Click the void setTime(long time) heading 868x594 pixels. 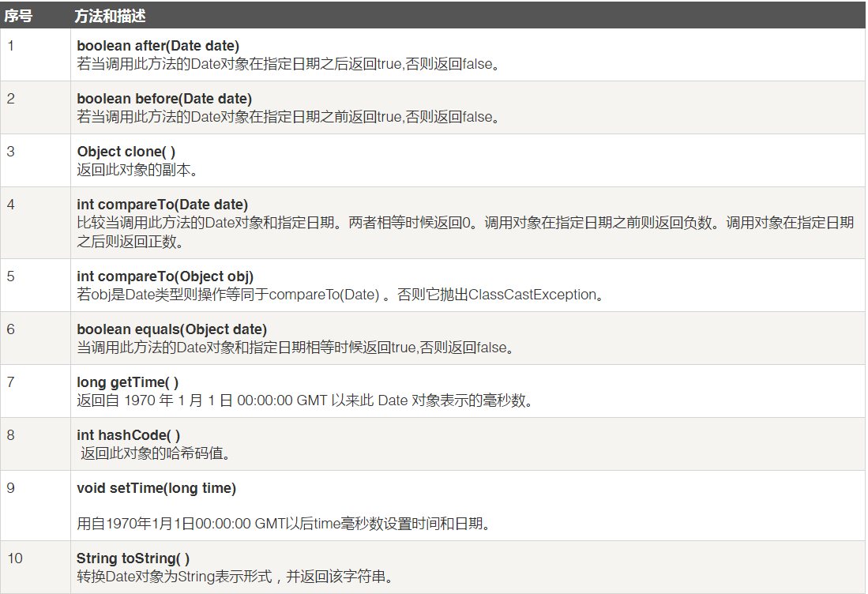point(156,488)
